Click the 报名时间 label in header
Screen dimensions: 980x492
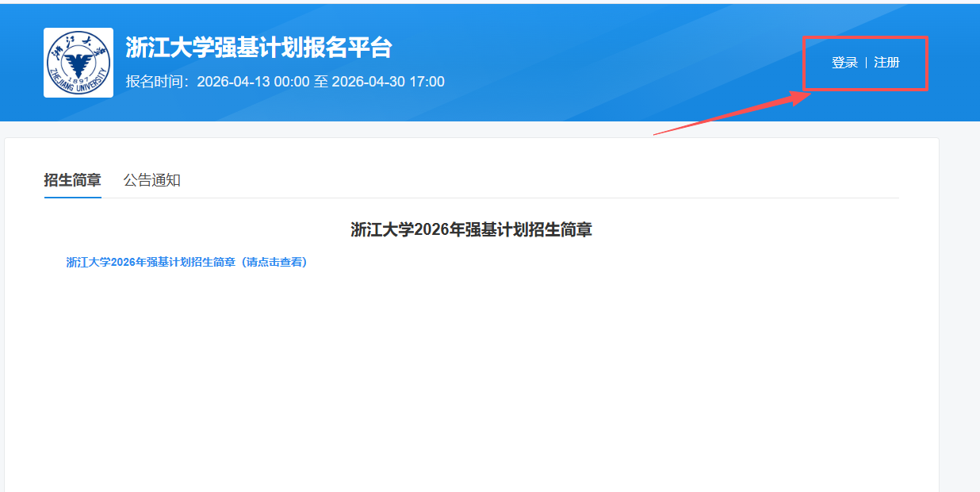[x=159, y=82]
